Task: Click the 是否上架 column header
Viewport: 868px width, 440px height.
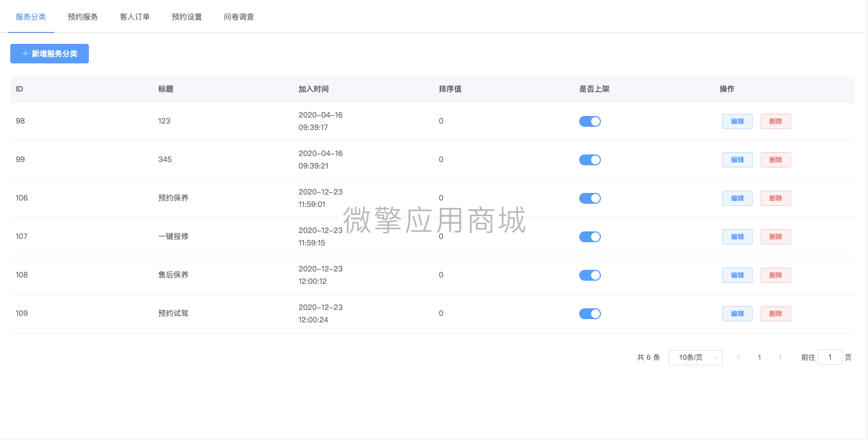Action: (594, 89)
